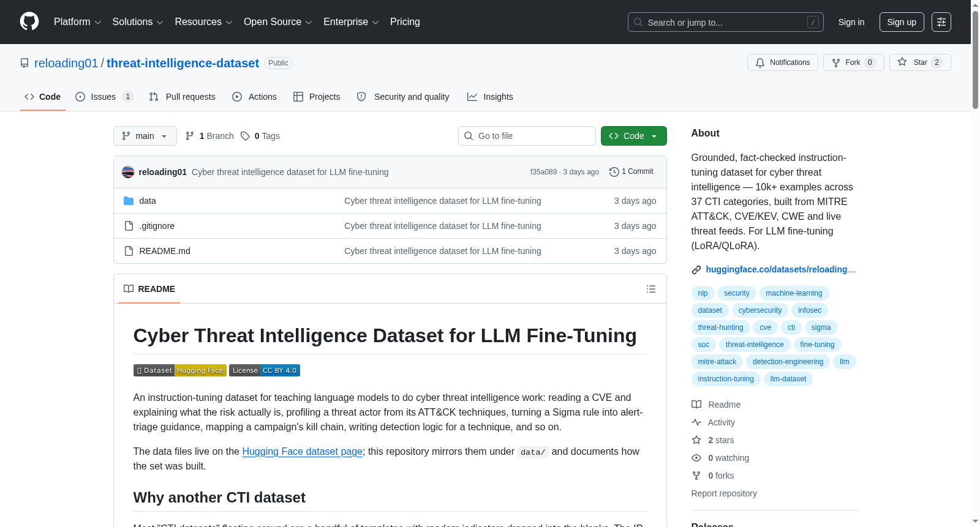Switch to the Projects tab
Screen dimensions: 980x527
coord(317,97)
